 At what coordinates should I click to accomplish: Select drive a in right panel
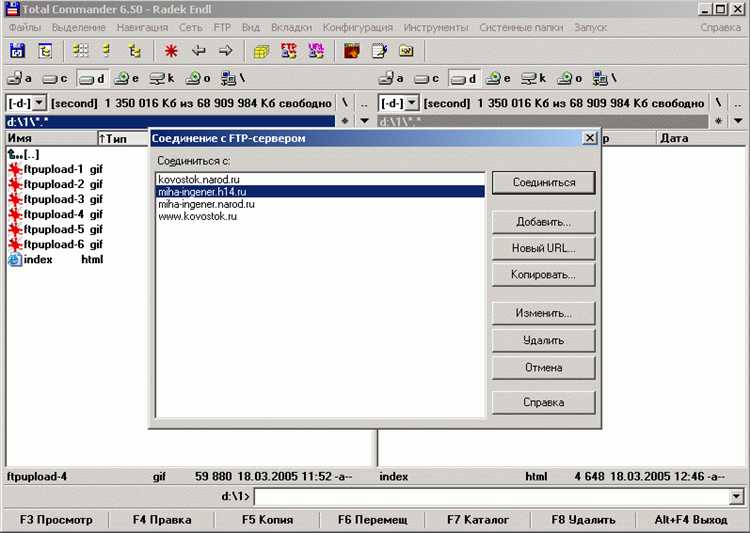click(392, 78)
